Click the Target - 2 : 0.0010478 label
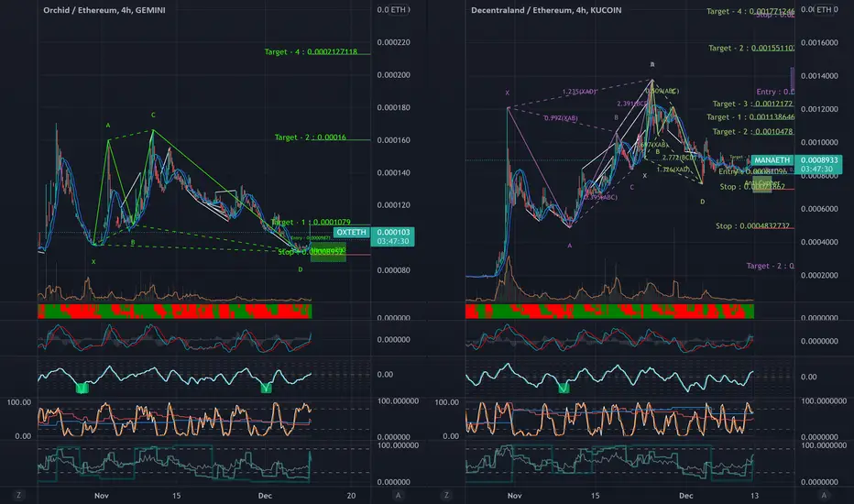The width and height of the screenshot is (854, 504). (x=752, y=132)
